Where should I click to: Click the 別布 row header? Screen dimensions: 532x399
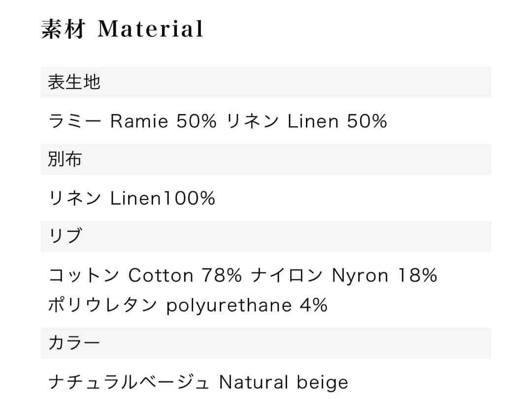65,159
